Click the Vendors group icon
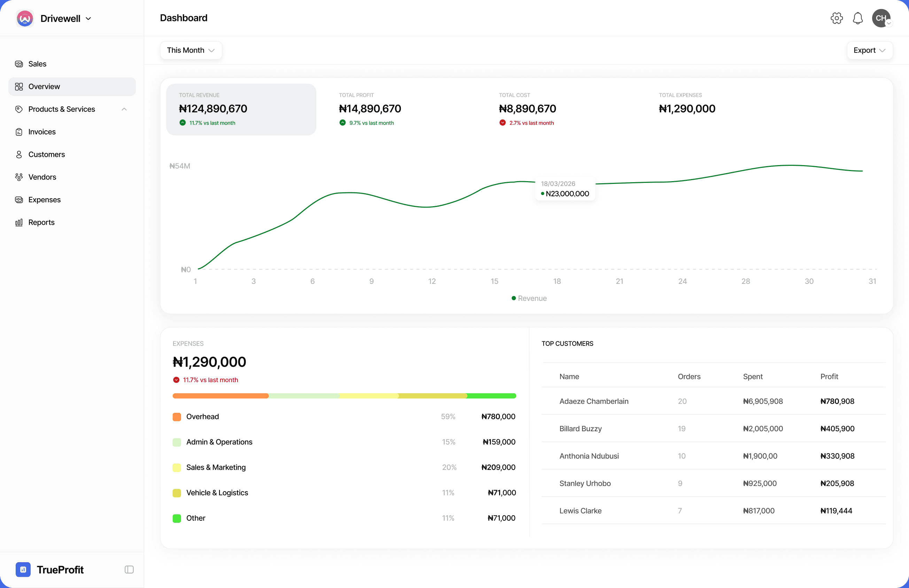Viewport: 909px width, 588px height. pyautogui.click(x=19, y=177)
